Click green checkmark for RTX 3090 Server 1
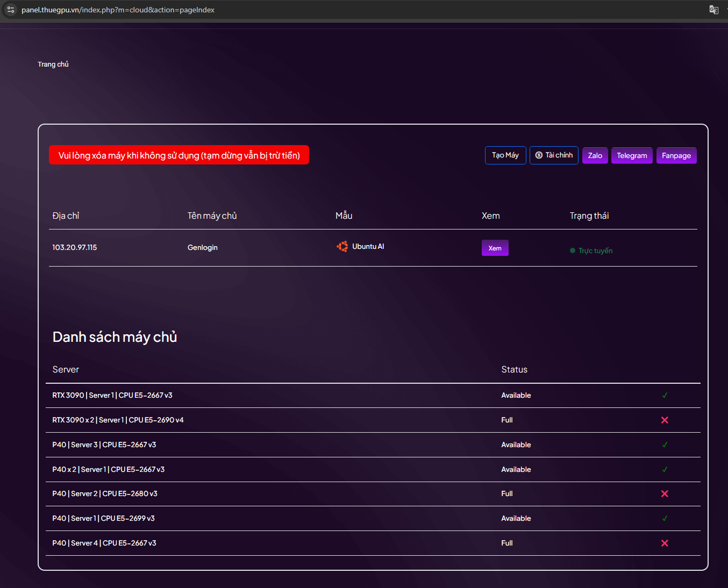This screenshot has height=588, width=728. 665,396
